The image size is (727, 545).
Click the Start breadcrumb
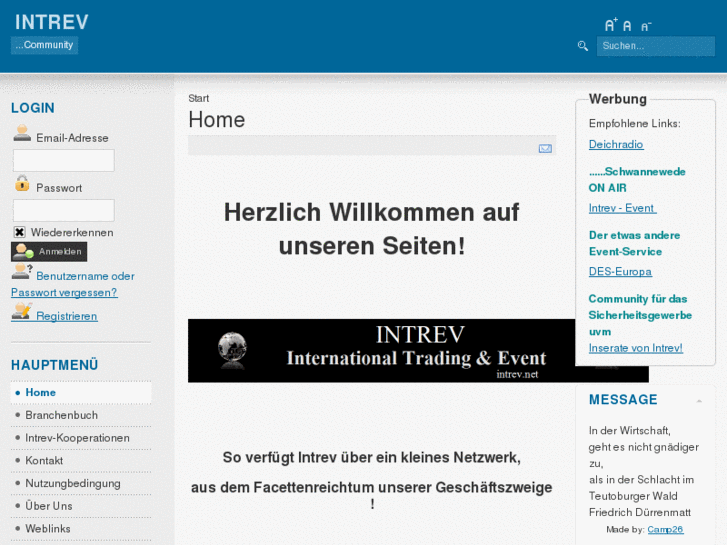point(198,98)
